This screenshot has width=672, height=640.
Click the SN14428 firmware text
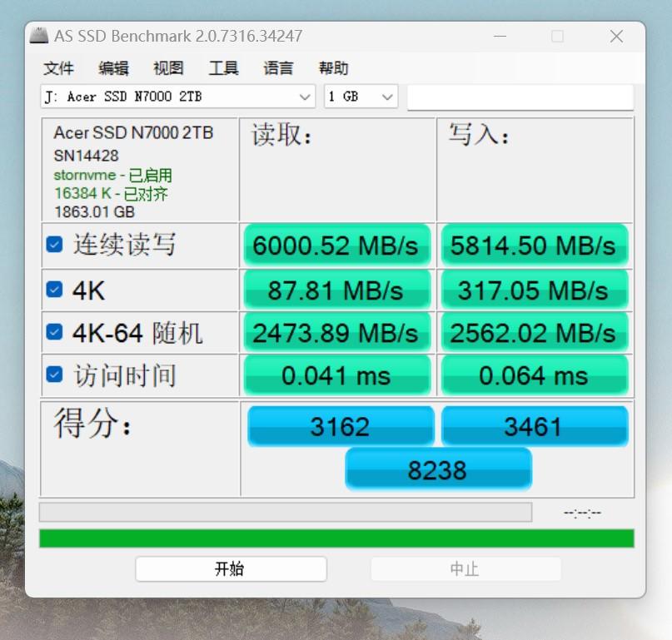(x=86, y=156)
